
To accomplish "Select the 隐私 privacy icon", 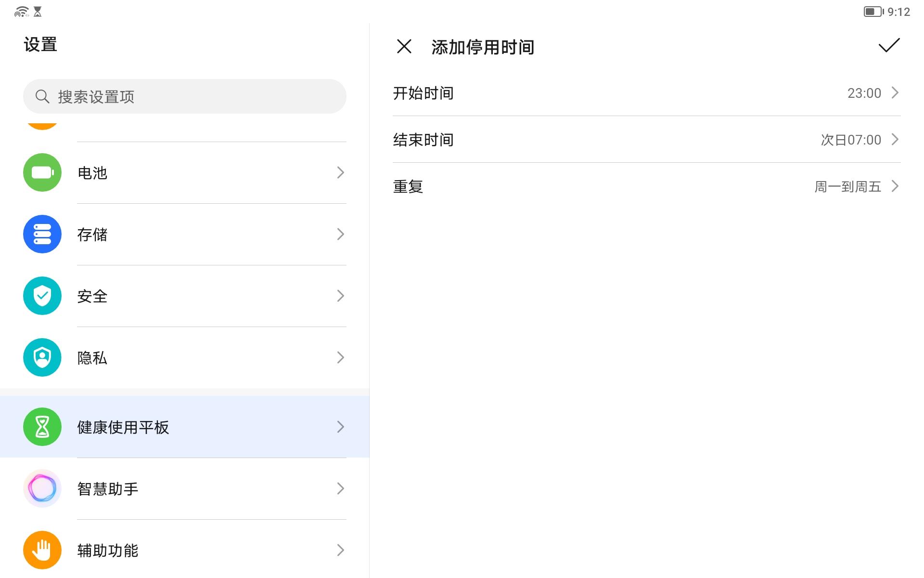I will pos(42,357).
